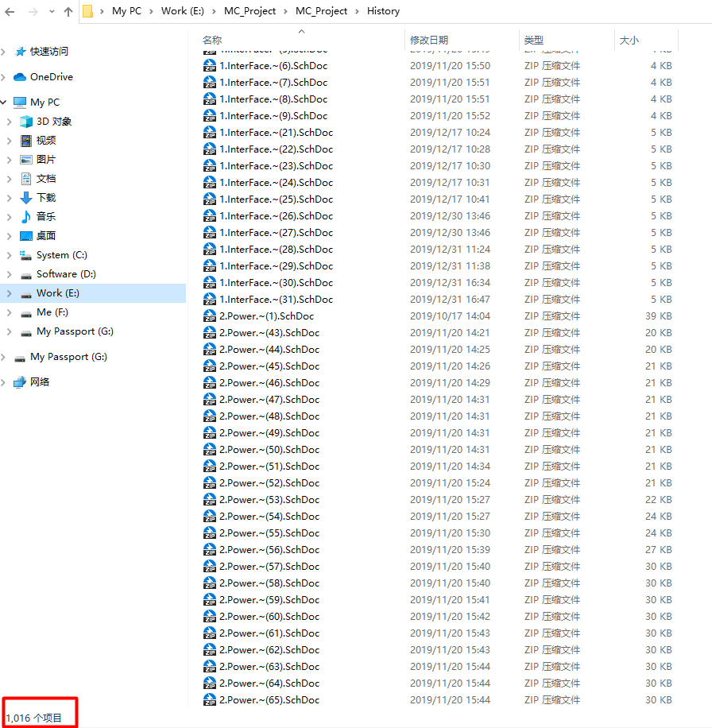Select file 2.Power.~(46).SchDoc
The image size is (712, 728).
(x=269, y=384)
